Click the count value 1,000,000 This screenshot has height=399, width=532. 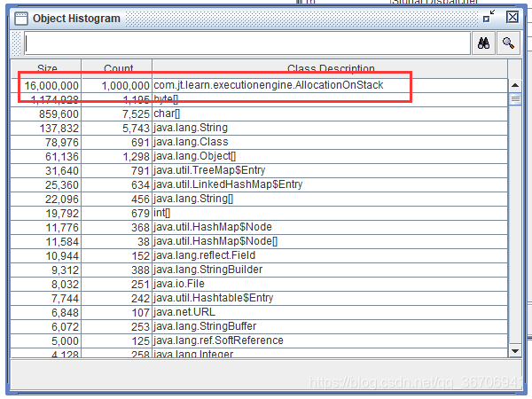click(125, 86)
